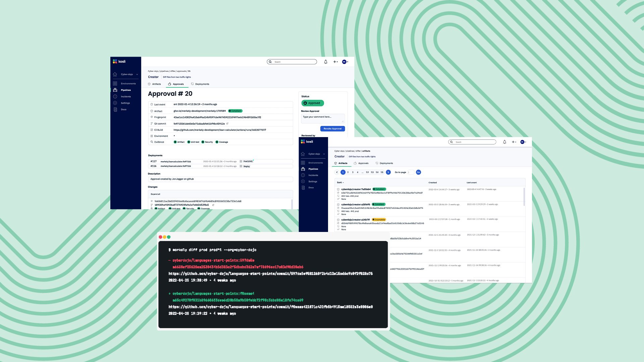Click the Compliant badge next to merkely:170f089
Screen dimensions: 644x362
coord(235,111)
